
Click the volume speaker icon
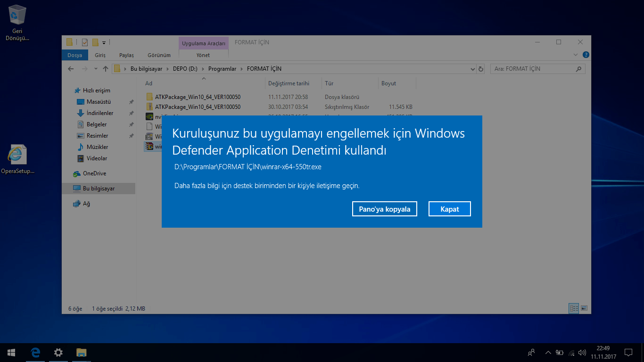582,352
